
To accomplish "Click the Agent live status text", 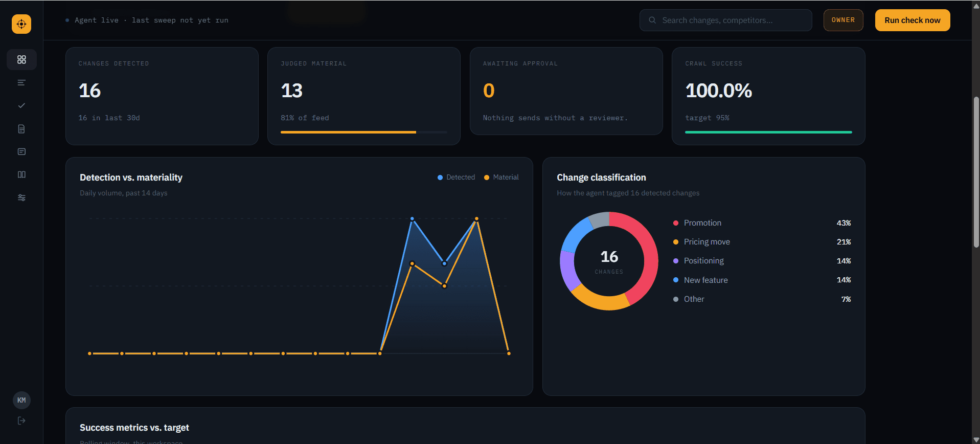I will pos(151,20).
